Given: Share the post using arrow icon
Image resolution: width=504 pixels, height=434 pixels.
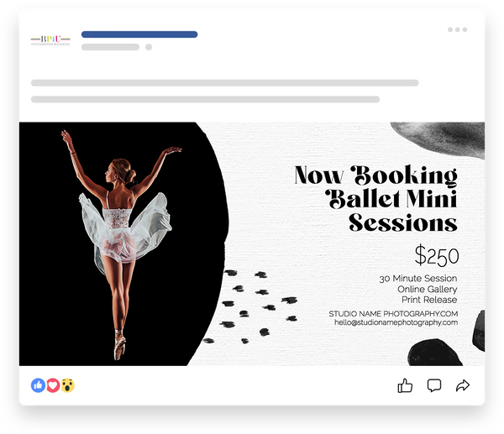Looking at the screenshot, I should click(x=463, y=385).
